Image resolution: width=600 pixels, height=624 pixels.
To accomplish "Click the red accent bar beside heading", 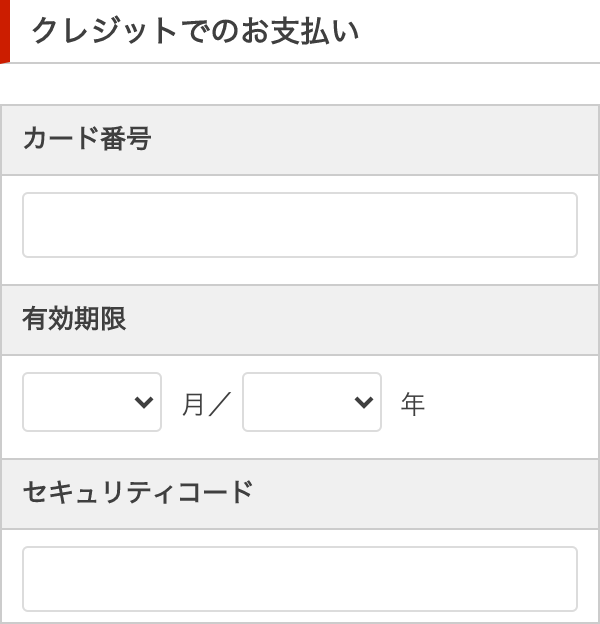I will [4, 31].
